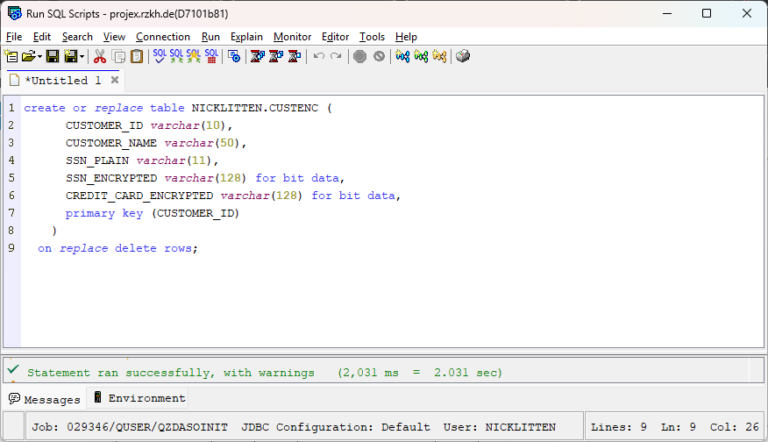The height and width of the screenshot is (442, 768).
Task: Click the CUSTOMER_NAME column on line 3
Action: (x=111, y=143)
